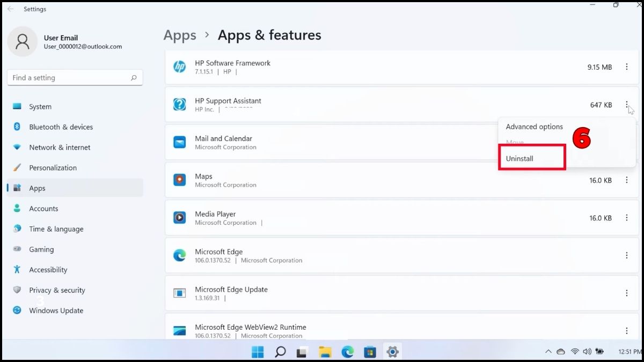This screenshot has width=644, height=362.
Task: Click the Settings gear on the taskbar
Action: (x=392, y=352)
